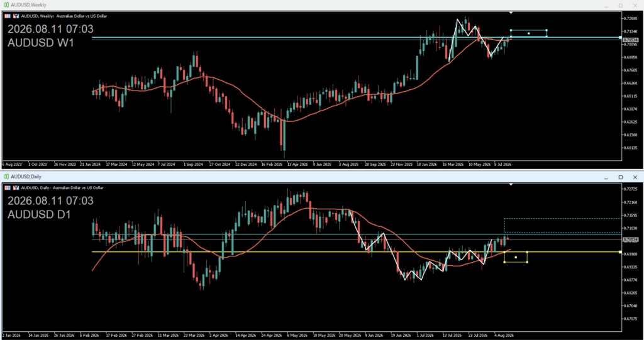Click '13 Apr 2025' on Weekly time axis
This screenshot has height=340, width=644.
[x=297, y=164]
